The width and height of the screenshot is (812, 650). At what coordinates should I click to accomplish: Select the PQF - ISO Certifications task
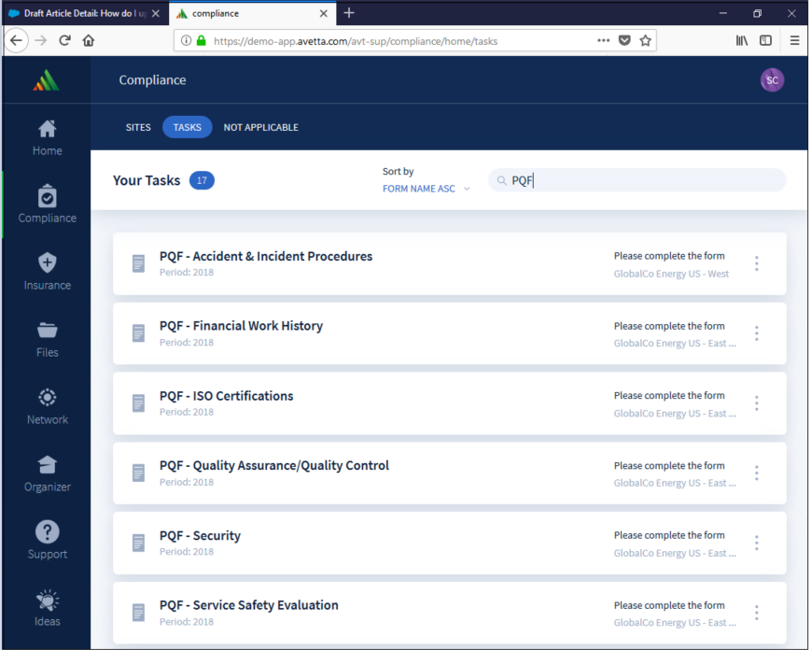(x=226, y=396)
